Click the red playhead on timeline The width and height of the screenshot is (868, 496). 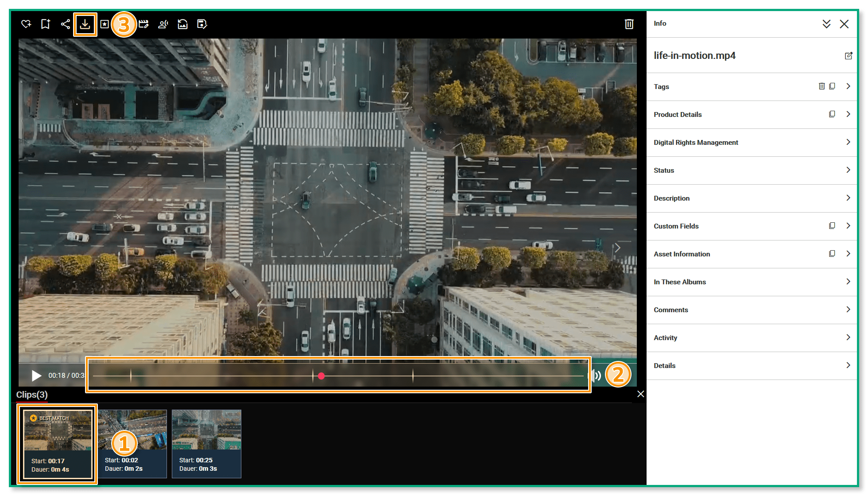pyautogui.click(x=322, y=376)
